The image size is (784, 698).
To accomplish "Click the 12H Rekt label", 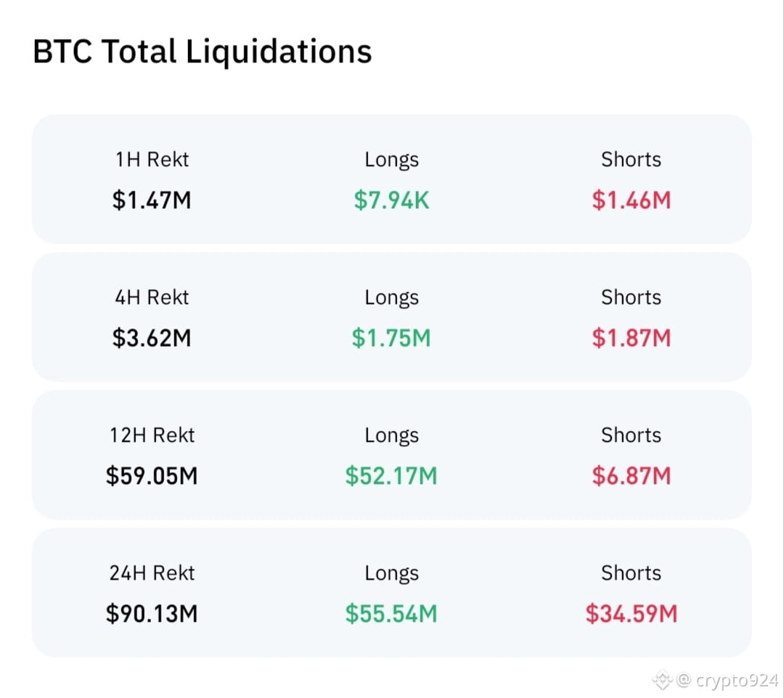I will [152, 435].
